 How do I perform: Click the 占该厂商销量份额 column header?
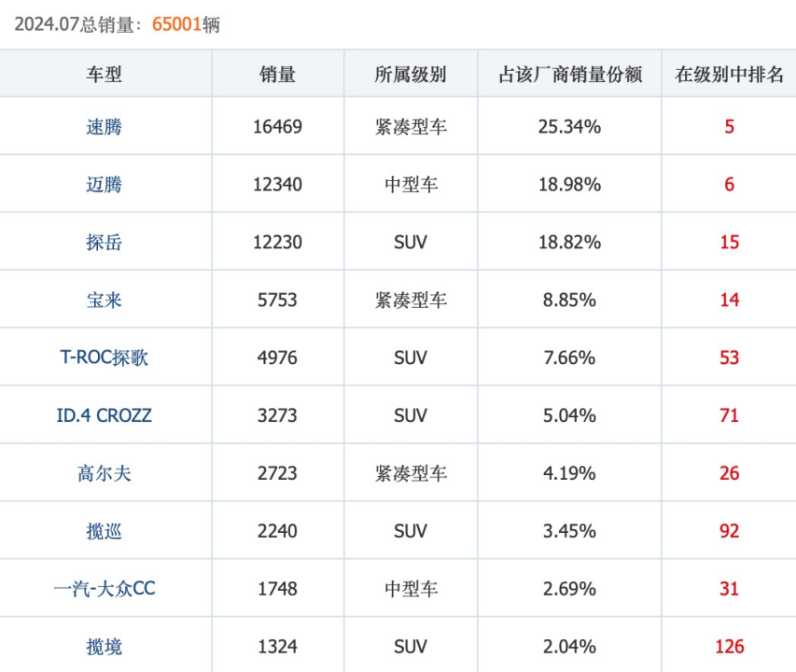(x=569, y=74)
